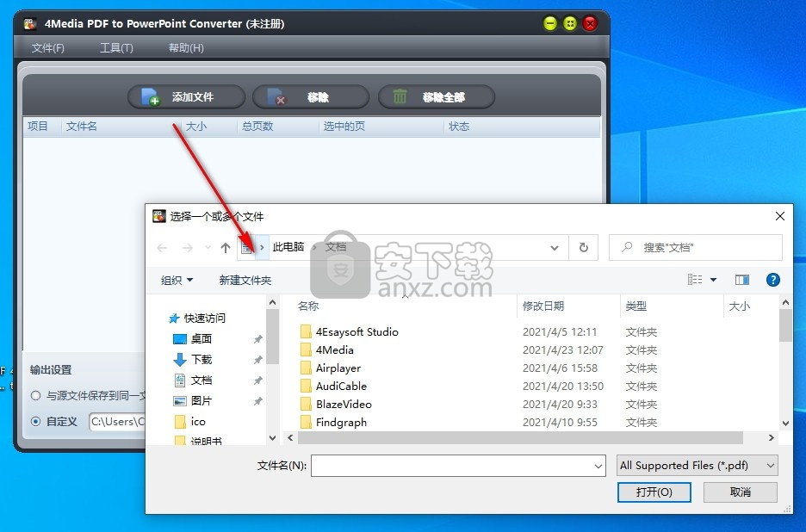Viewport: 806px width, 532px height.
Task: Select the 与源文件保存到同一文件夹 radio option
Action: tap(35, 396)
